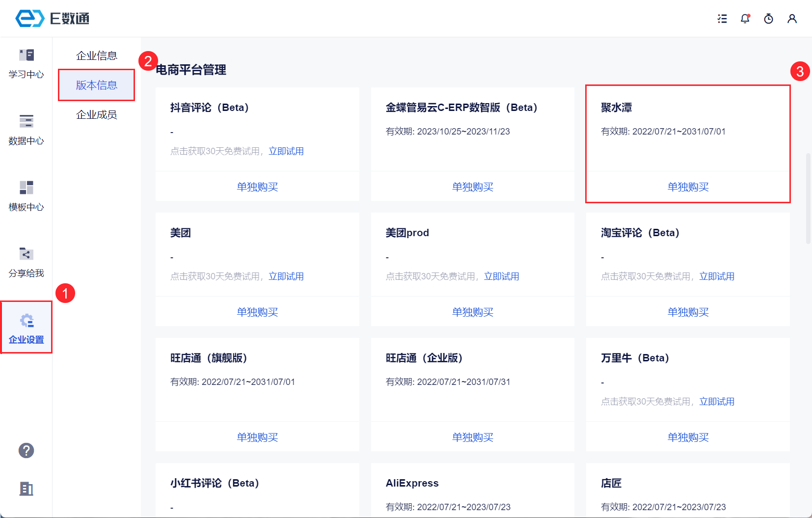Click 立即试用 for 抖音评论 (Beta)

pos(286,151)
